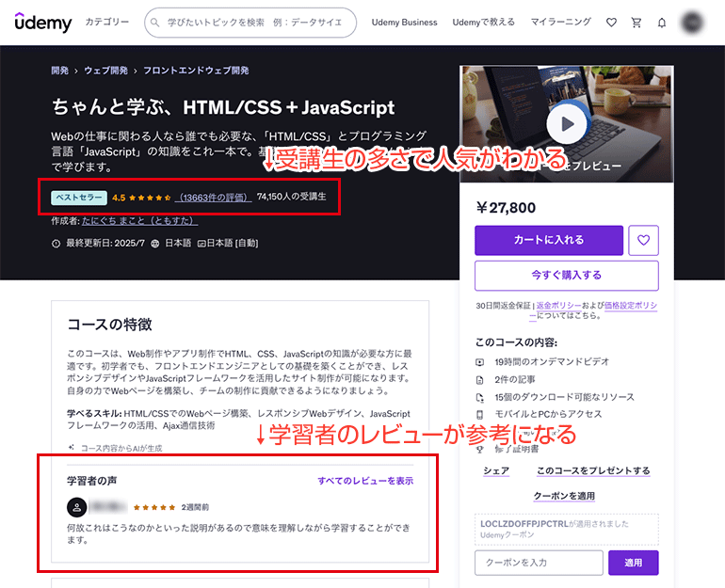Open すべてのレビューを表示 link

point(365,481)
